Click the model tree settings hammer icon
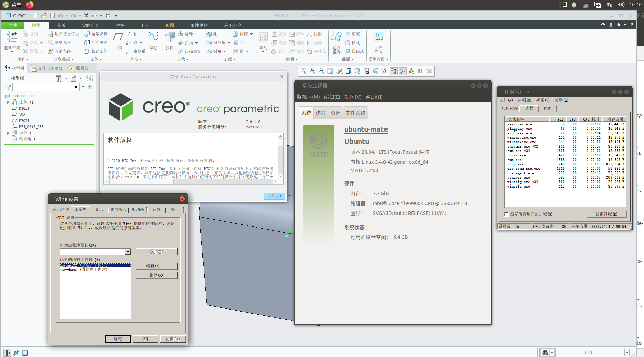The width and height of the screenshot is (644, 357). 59,78
